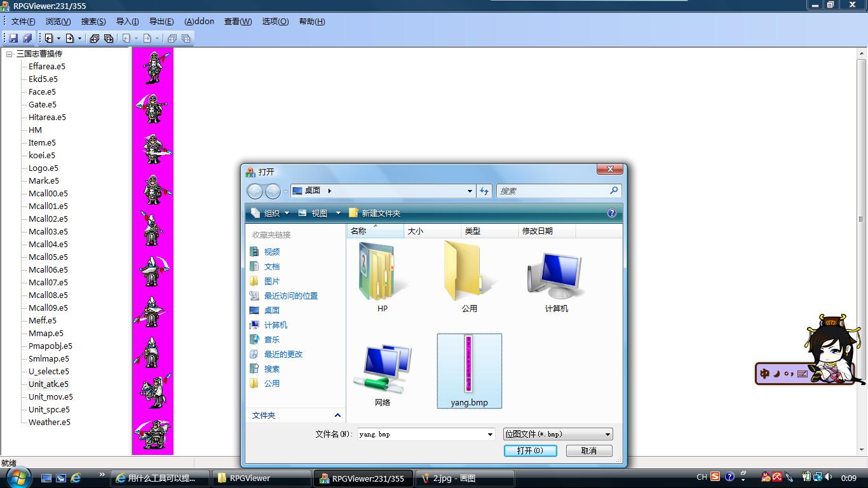The width and height of the screenshot is (868, 488).
Task: Sort by the 修改日期 column header
Action: [546, 231]
